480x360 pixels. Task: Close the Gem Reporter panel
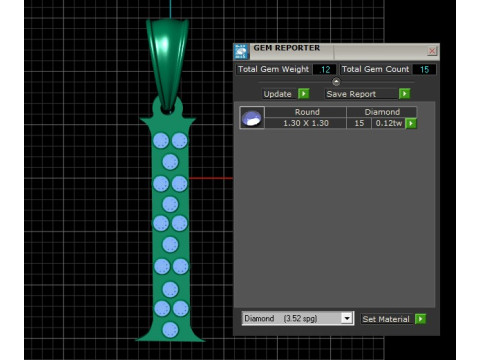432,51
